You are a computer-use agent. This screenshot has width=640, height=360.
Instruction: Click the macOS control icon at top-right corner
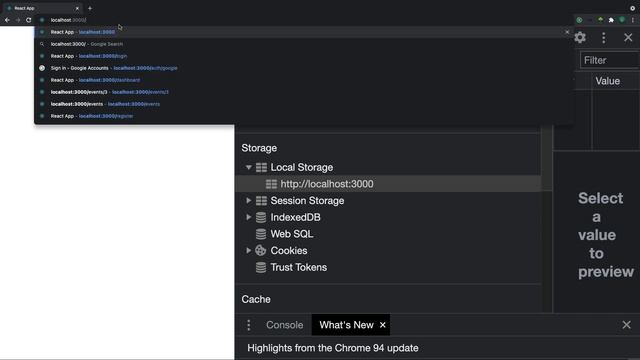(x=633, y=8)
